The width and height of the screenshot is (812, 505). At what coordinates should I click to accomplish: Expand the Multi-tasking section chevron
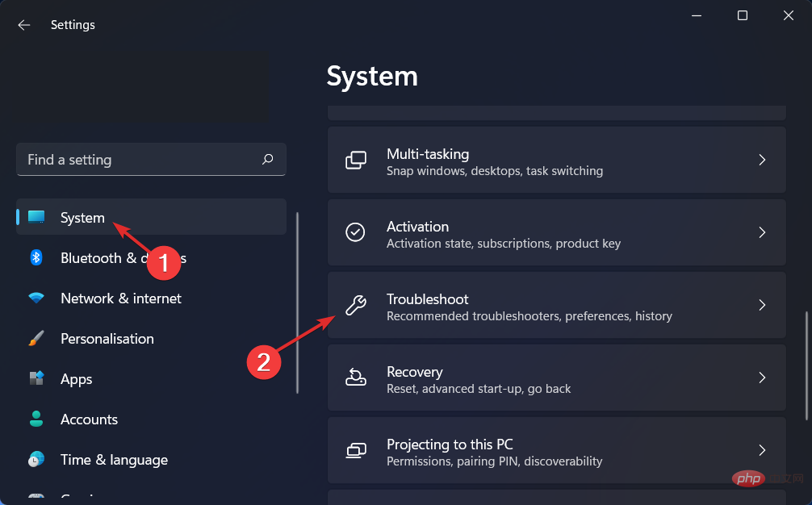(761, 160)
